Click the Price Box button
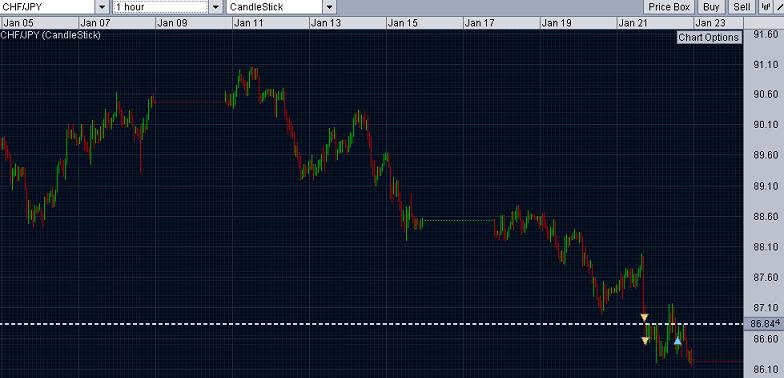Image resolution: width=784 pixels, height=378 pixels. pos(669,7)
